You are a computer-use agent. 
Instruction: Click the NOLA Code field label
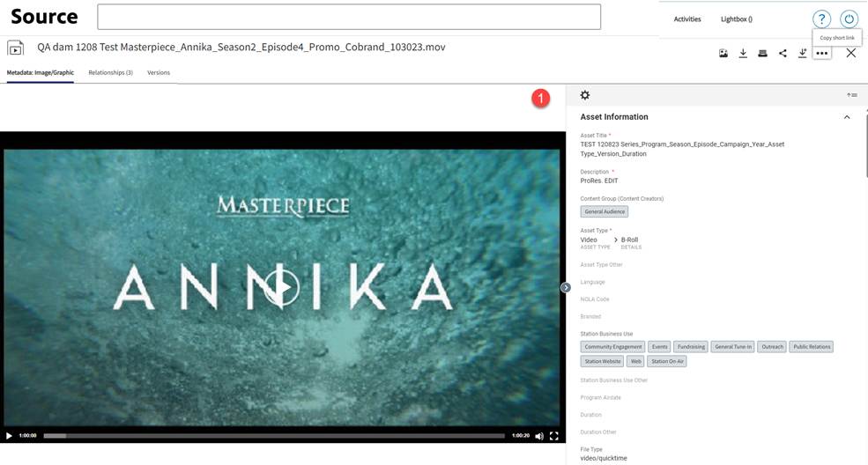tap(595, 299)
